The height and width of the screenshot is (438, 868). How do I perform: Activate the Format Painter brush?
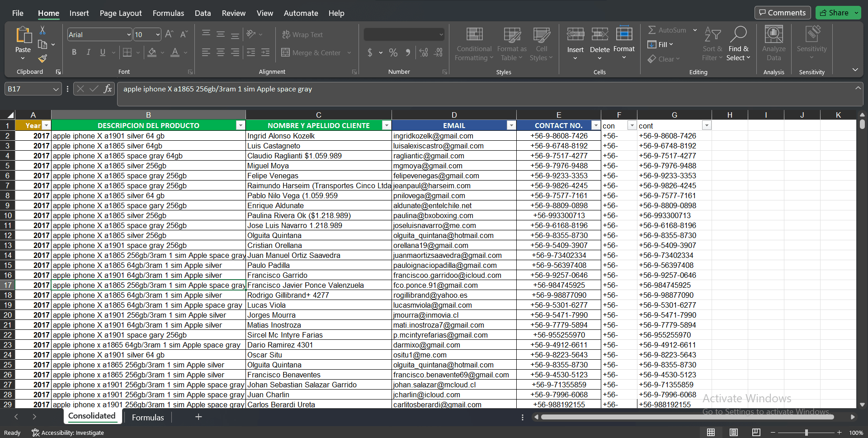tap(42, 58)
